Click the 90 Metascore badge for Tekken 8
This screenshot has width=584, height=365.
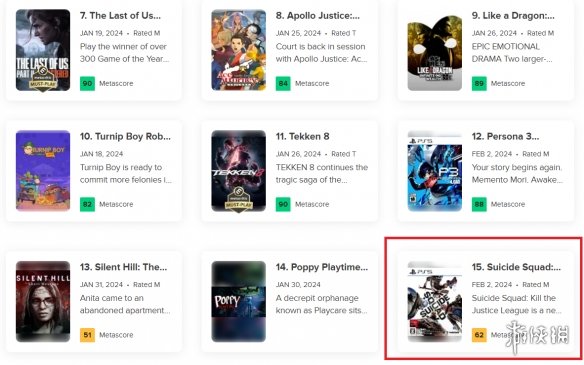tap(283, 204)
